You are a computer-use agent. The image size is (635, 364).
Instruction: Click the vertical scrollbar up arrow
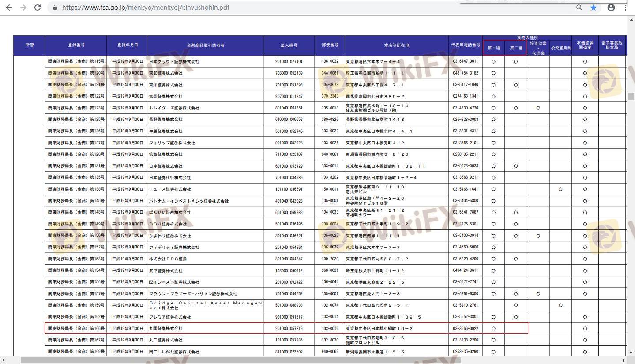[631, 19]
